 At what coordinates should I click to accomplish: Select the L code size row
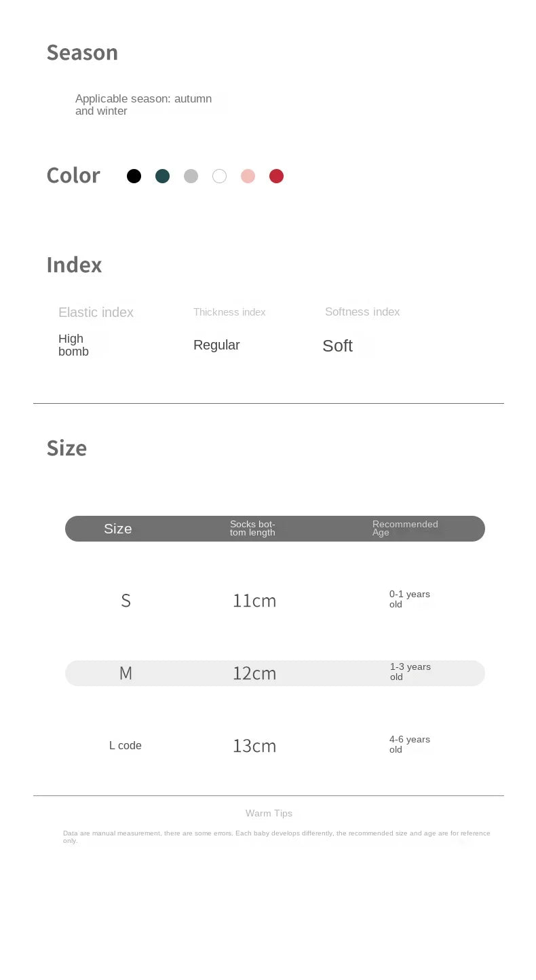point(126,745)
